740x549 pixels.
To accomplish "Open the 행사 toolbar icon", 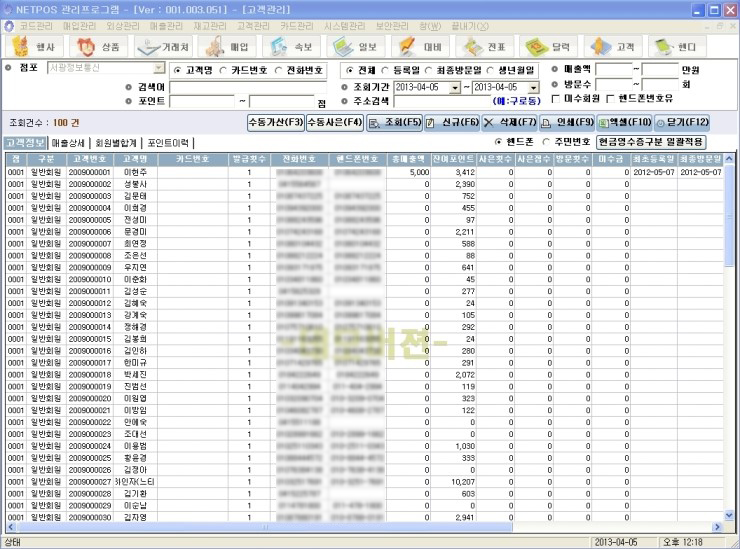I will 34,47.
